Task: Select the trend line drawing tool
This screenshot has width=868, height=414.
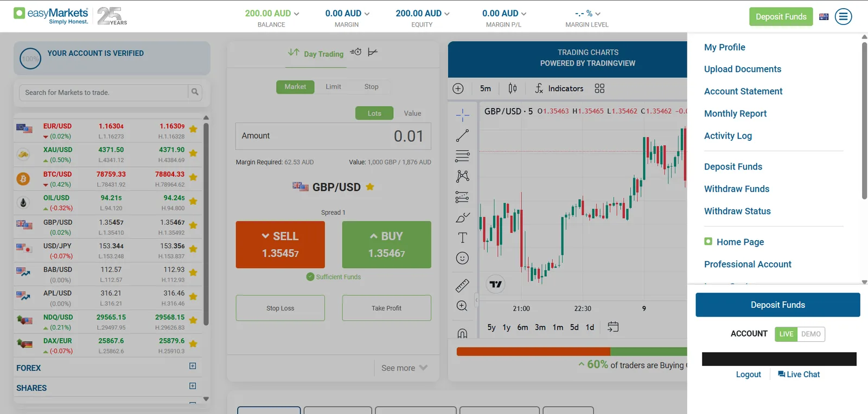Action: [x=462, y=135]
